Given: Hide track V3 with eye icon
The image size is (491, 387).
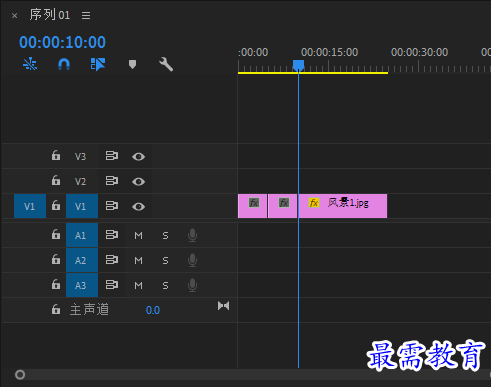Looking at the screenshot, I should 138,156.
